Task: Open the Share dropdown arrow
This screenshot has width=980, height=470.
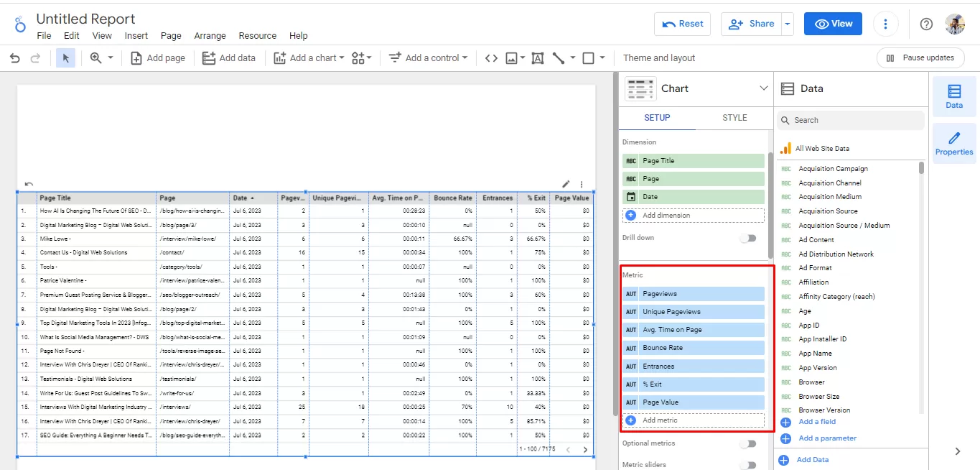Action: point(788,24)
